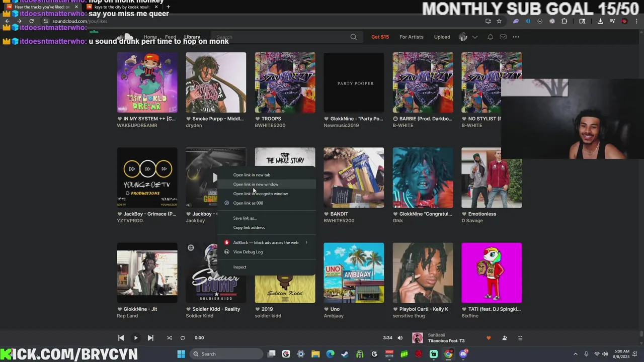Click the soundcloud.com/you/likes address bar
This screenshot has width=644, height=362.
[262, 21]
